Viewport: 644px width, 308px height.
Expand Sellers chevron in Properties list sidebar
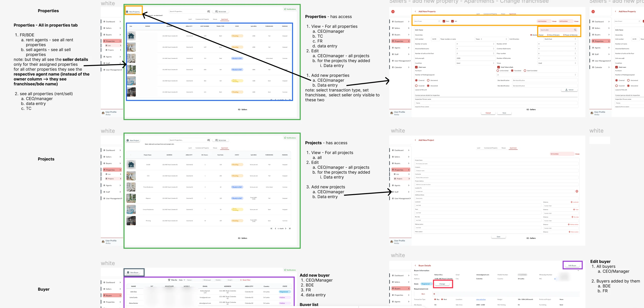(x=120, y=28)
